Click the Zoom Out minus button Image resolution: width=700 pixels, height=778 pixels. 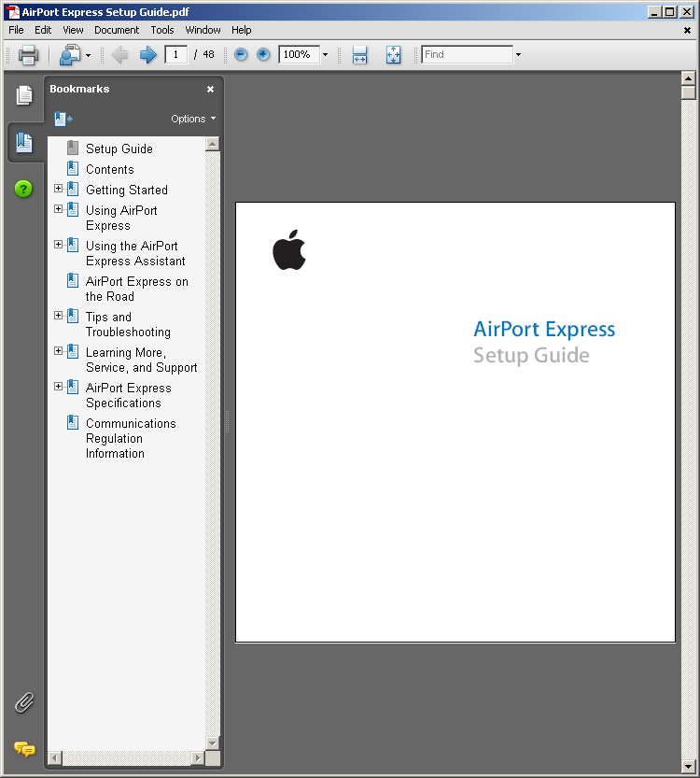[x=241, y=54]
